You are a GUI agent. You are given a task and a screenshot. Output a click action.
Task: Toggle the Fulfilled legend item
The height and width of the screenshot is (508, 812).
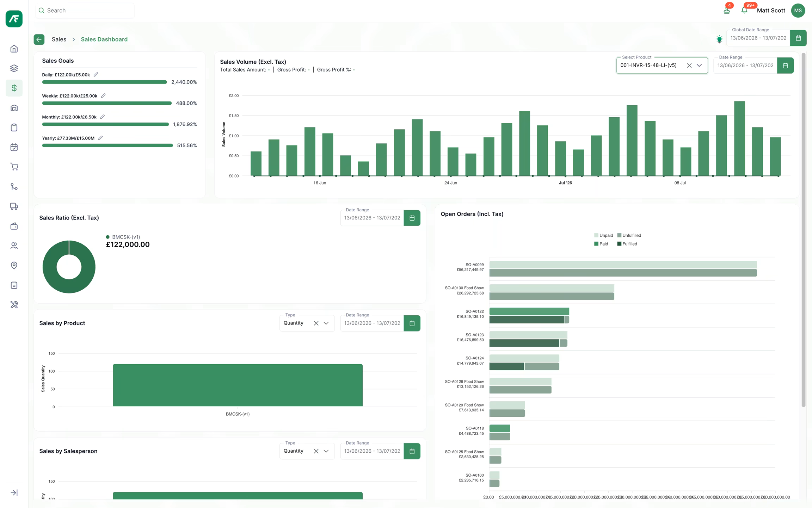point(627,244)
